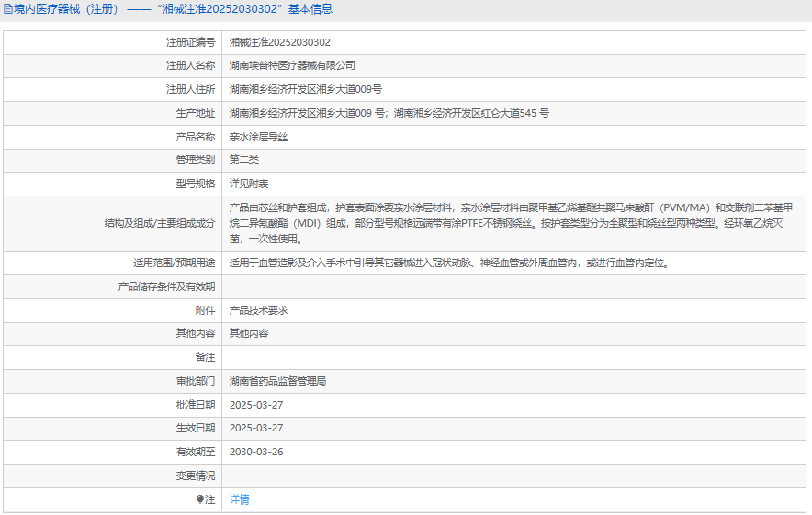Click management category value 第二类
812x515 pixels.
[x=244, y=161]
